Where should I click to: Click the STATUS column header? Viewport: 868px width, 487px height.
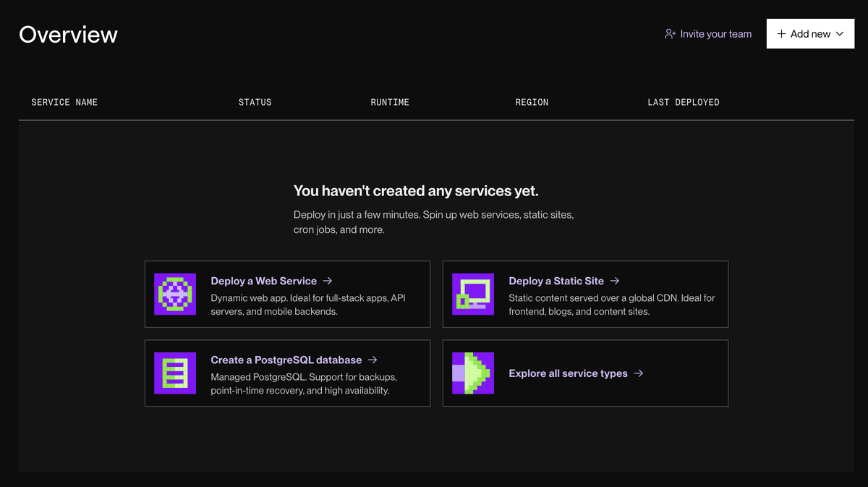(x=255, y=102)
